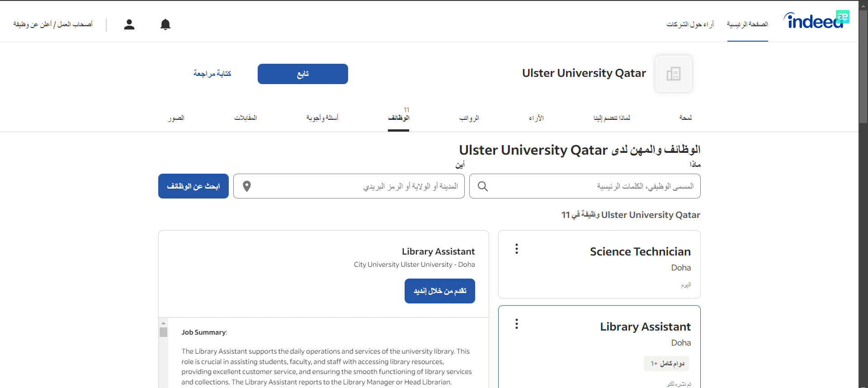This screenshot has height=388, width=868.
Task: Switch to the الصور photos tab
Action: coord(176,118)
